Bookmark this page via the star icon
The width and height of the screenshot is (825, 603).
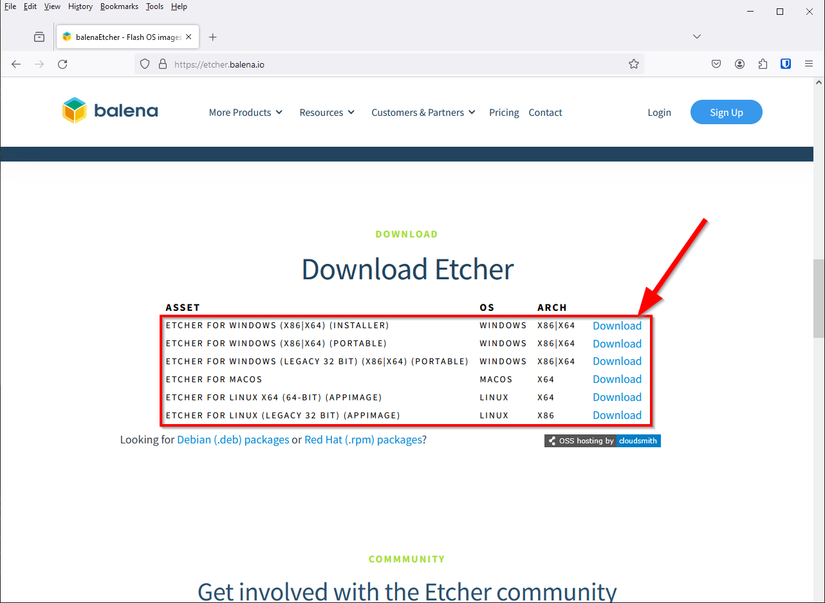tap(634, 62)
